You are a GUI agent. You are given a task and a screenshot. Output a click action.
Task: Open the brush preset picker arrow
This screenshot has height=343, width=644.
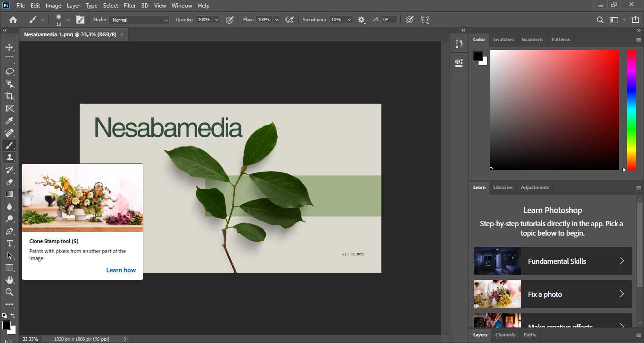coord(68,20)
